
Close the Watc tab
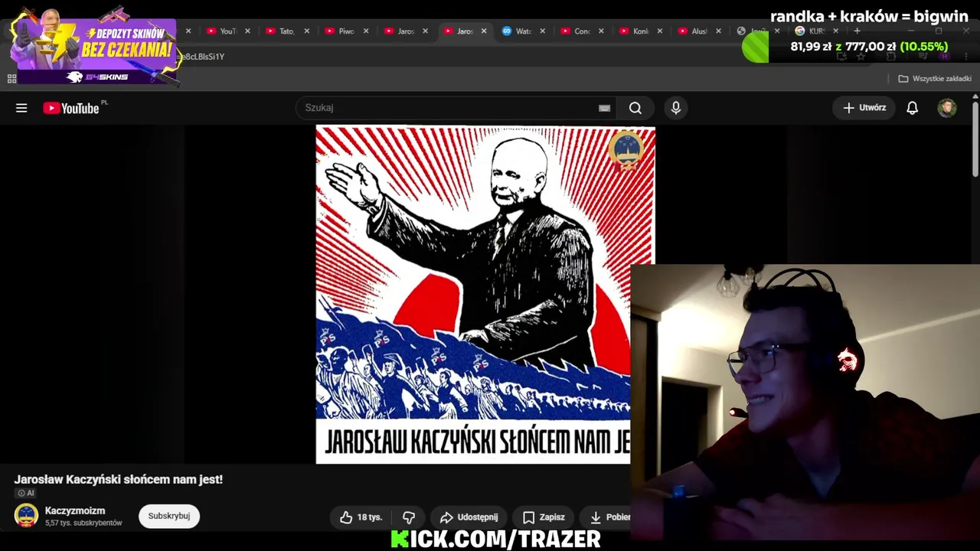(543, 31)
